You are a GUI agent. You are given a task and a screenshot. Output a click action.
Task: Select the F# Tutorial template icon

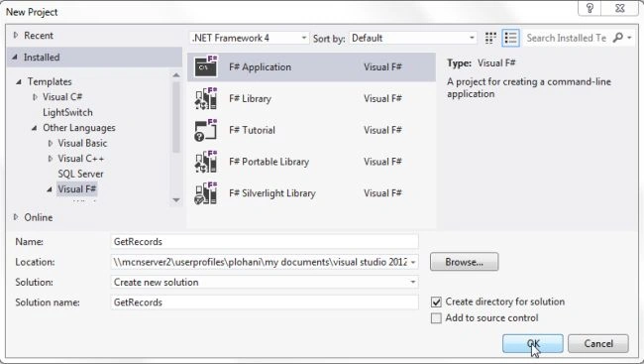206,130
